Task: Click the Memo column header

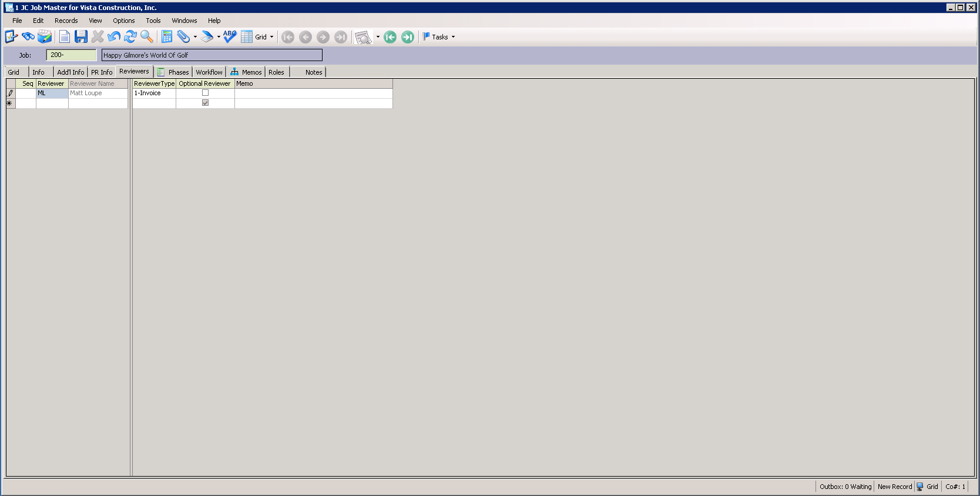Action: (x=314, y=83)
